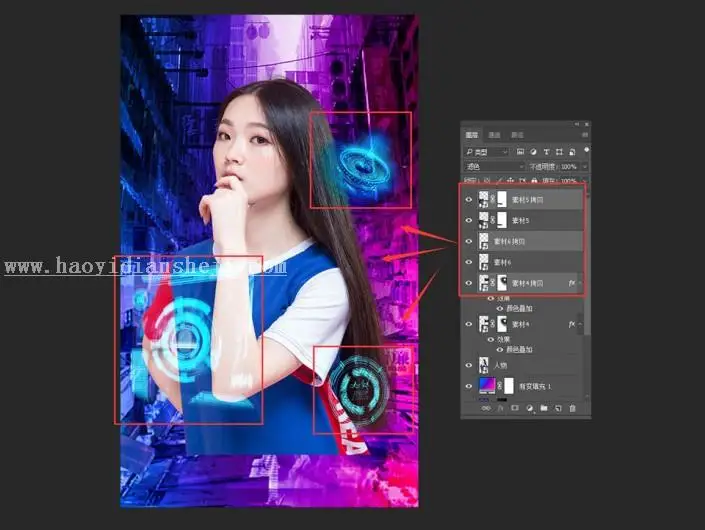Click the Layers panel vertical scrollbar

coord(586,265)
